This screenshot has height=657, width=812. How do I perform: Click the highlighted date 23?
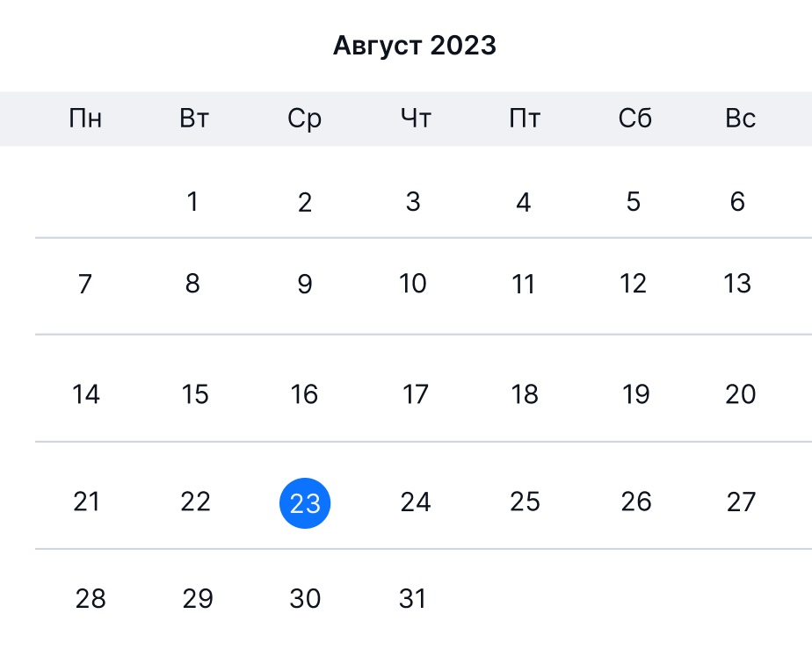click(x=305, y=503)
